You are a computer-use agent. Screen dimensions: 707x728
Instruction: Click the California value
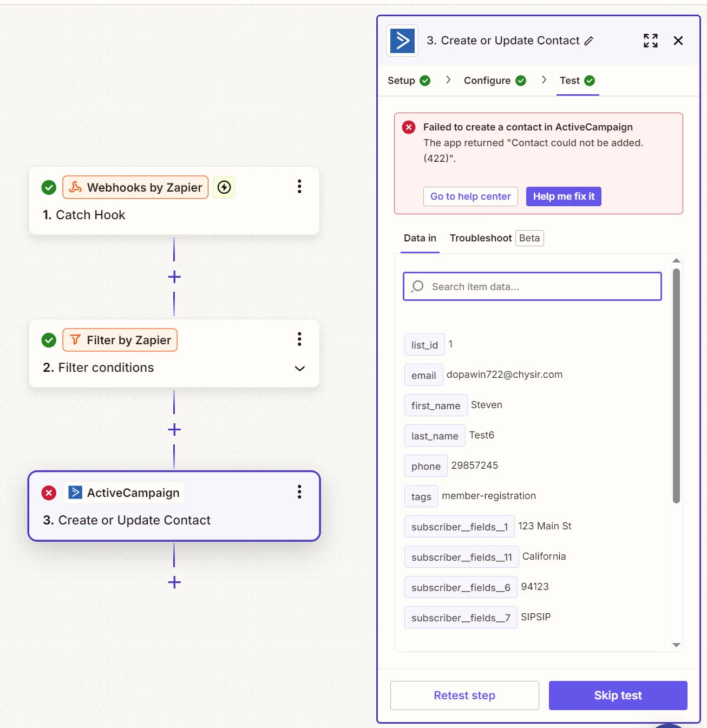[544, 556]
